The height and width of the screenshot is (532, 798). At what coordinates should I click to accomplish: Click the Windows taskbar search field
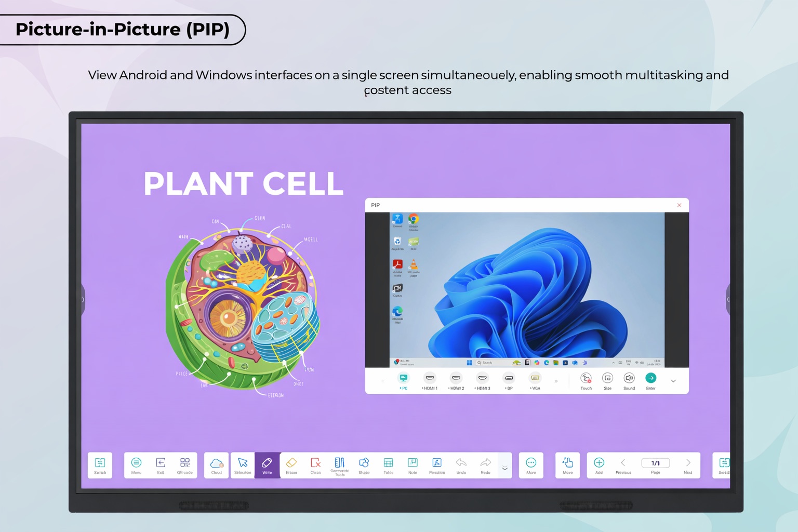(487, 363)
